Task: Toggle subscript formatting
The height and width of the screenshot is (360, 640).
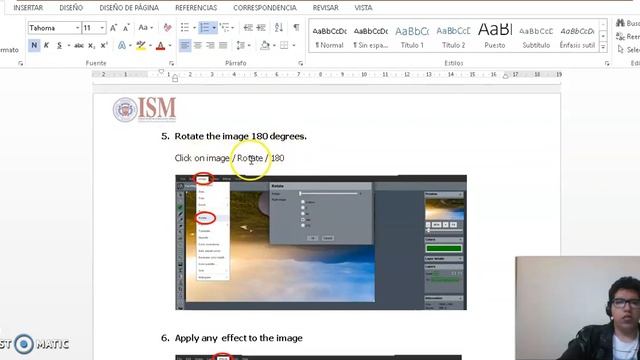Action: pyautogui.click(x=91, y=45)
